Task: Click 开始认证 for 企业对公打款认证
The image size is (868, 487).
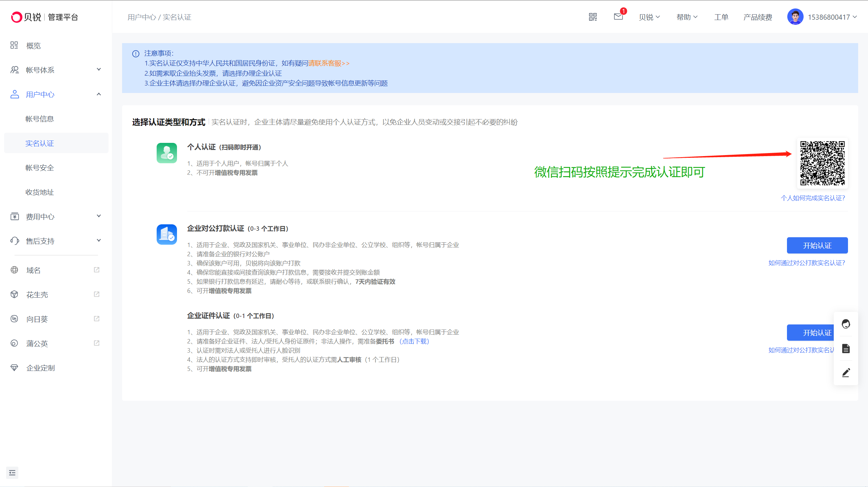Action: tap(817, 245)
